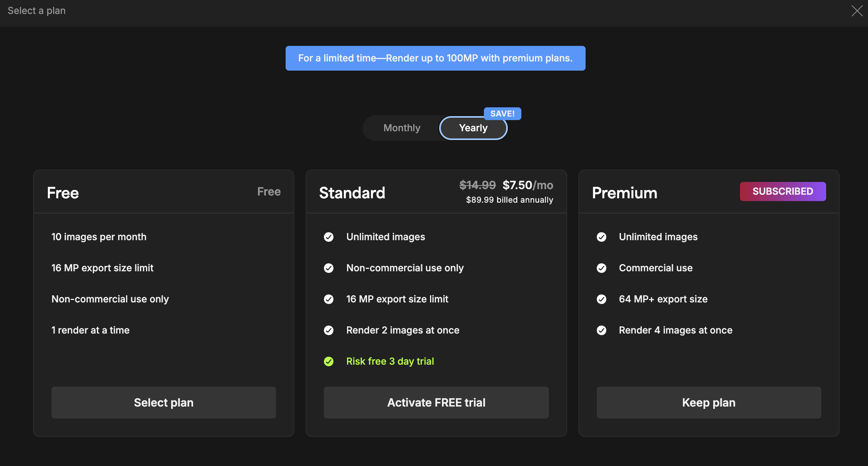Click checkmark icon beside 64 MP+ export size
This screenshot has height=466, width=868.
coord(602,299)
